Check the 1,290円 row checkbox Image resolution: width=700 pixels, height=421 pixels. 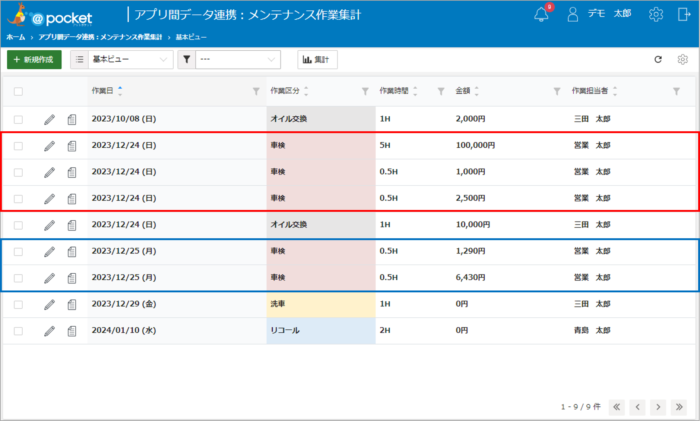point(18,252)
